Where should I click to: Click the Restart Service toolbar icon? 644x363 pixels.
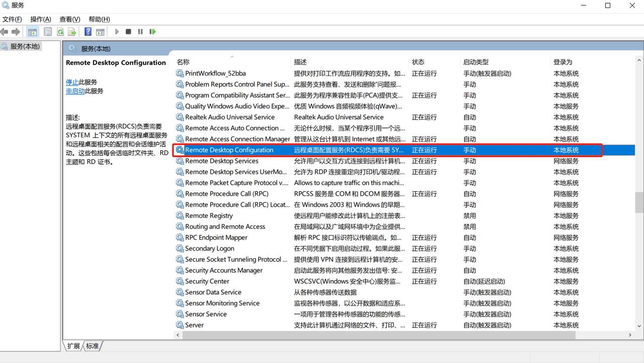152,32
